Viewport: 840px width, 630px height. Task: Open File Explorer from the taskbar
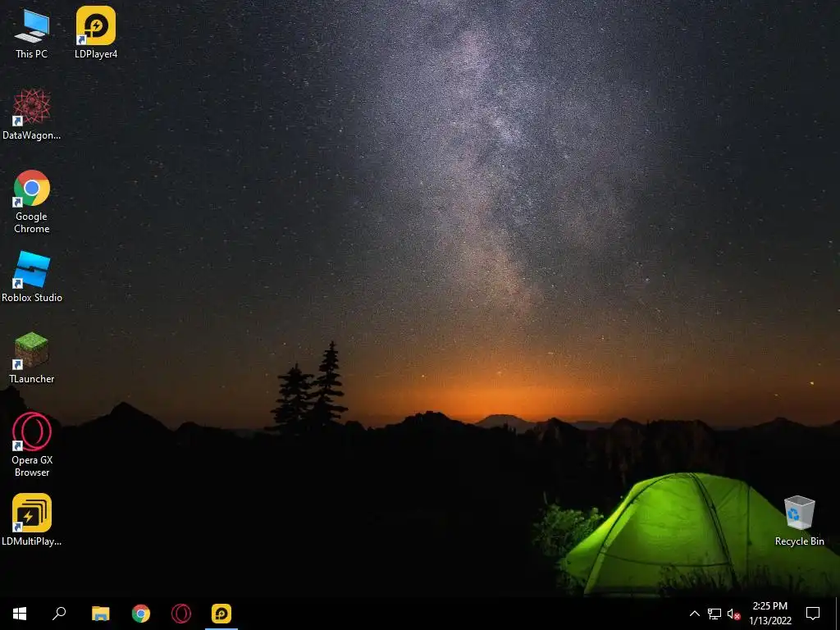100,614
